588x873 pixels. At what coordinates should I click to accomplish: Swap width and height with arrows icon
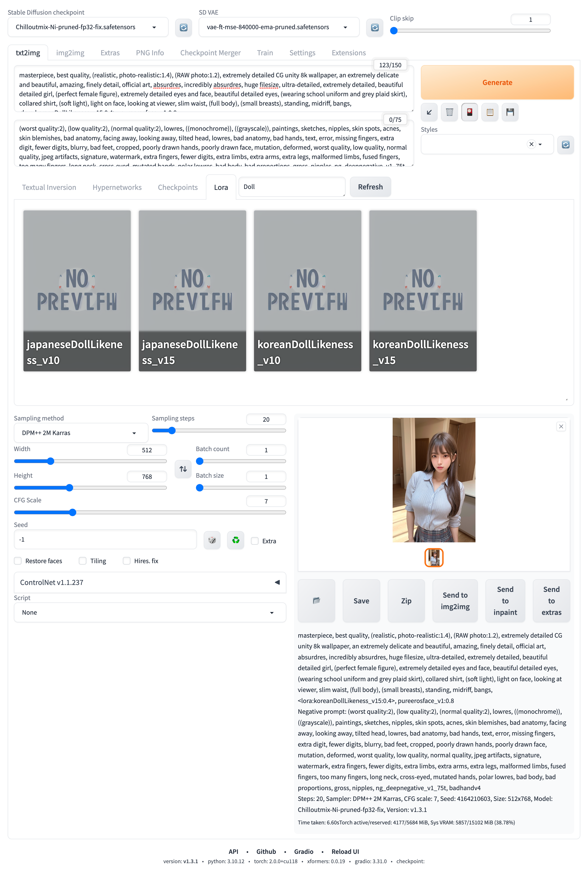point(183,469)
